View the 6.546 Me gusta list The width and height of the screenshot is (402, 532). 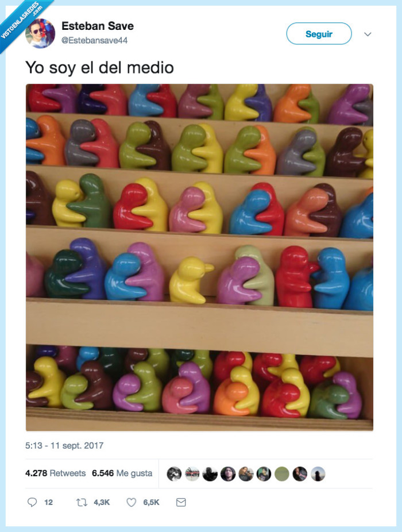(x=122, y=473)
